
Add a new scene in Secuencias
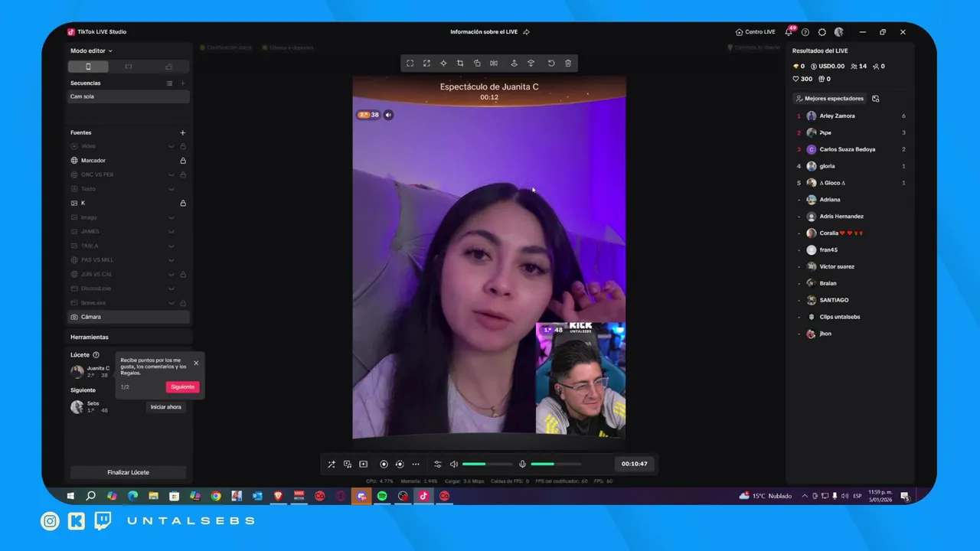[x=182, y=83]
